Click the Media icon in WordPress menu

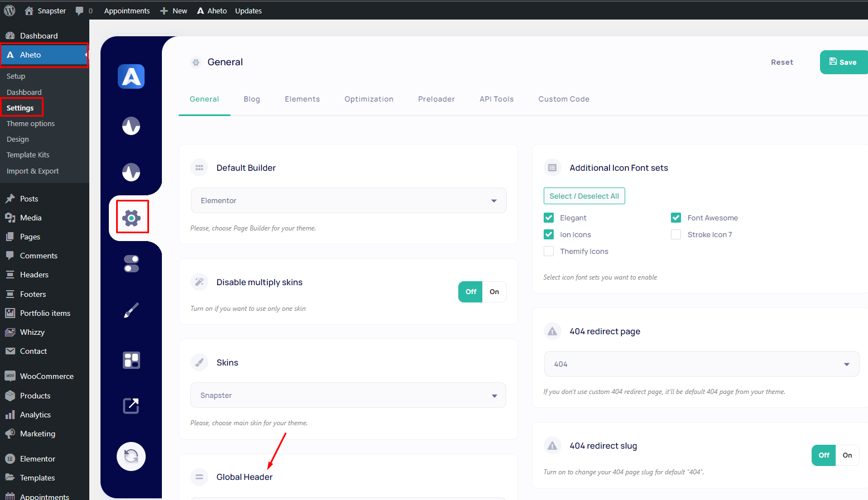[10, 218]
